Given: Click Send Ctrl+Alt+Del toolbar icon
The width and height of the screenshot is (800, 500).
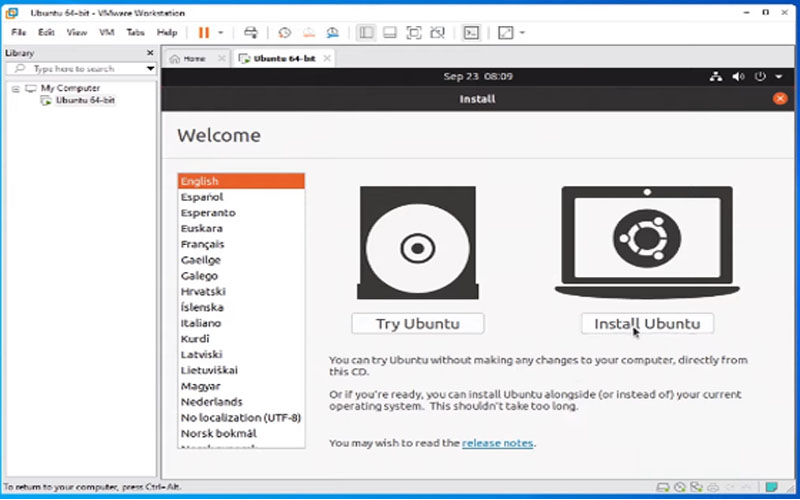Looking at the screenshot, I should coord(251,33).
